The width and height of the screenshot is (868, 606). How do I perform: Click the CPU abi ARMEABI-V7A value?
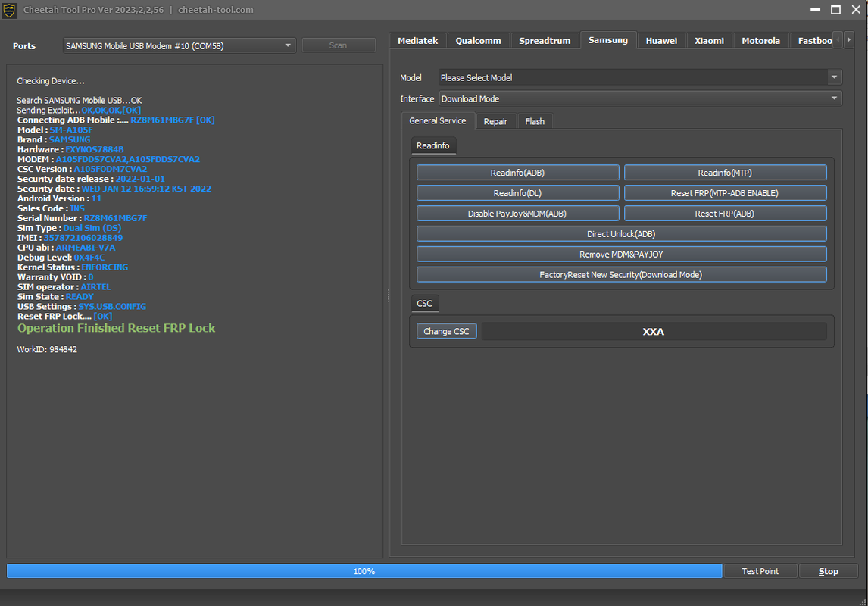(86, 248)
